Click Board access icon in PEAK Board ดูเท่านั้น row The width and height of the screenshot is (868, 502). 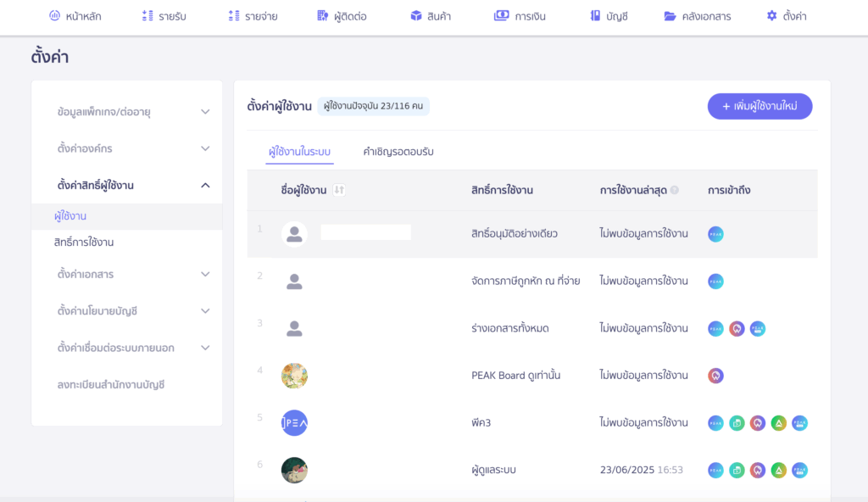(715, 376)
